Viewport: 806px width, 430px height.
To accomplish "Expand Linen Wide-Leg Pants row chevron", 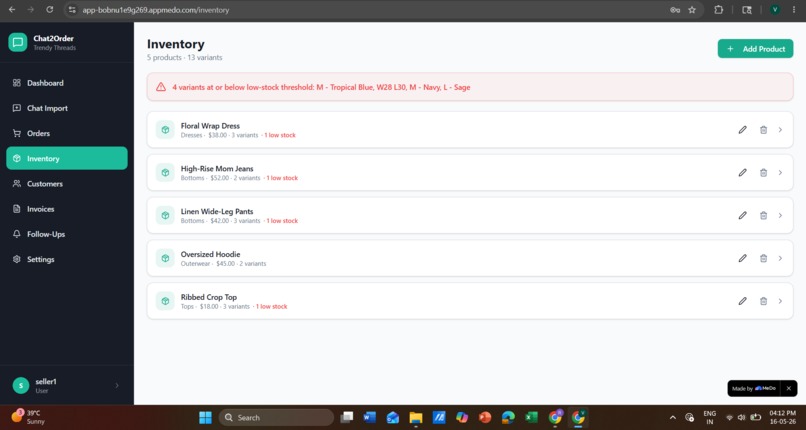I will (780, 215).
